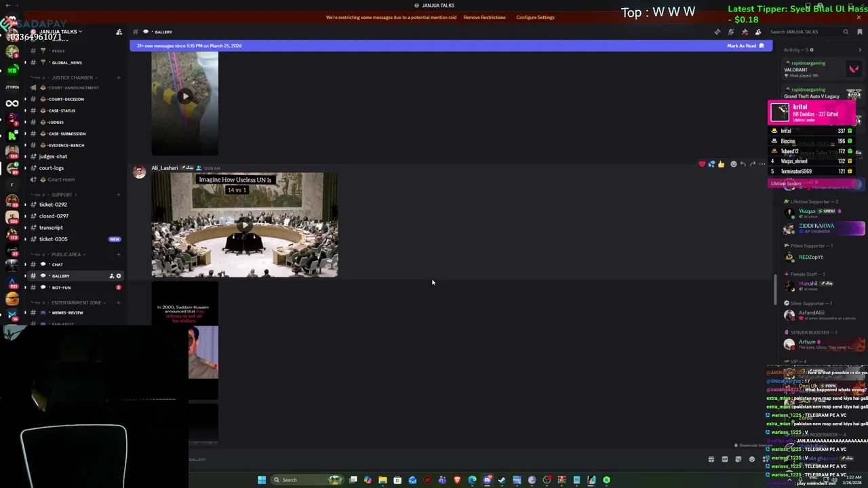
Task: Open COURT-DECISION channel
Action: pos(75,99)
